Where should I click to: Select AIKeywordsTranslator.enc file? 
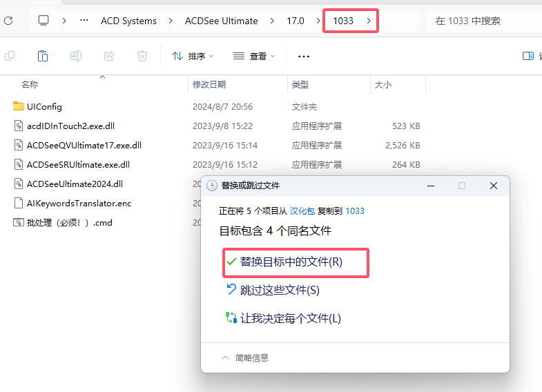(79, 204)
